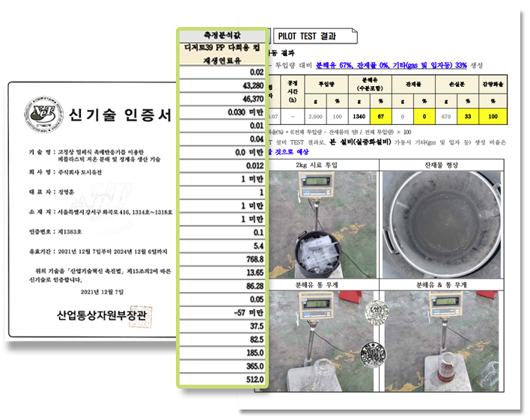Open the '잔재물 형상' empty bucket photo
The height and width of the screenshot is (420, 530).
tap(442, 225)
